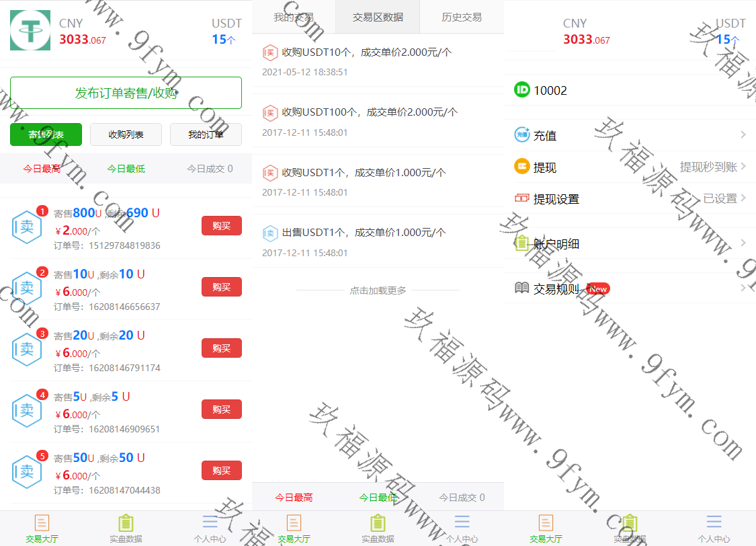This screenshot has height=546, width=756.
Task: Open the 充值 recharge icon
Action: tap(522, 135)
